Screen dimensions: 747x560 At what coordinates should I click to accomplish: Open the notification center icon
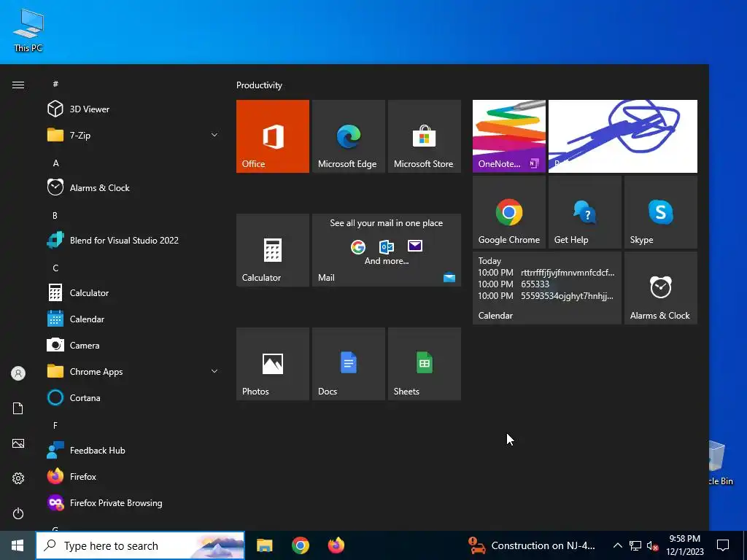click(x=723, y=545)
